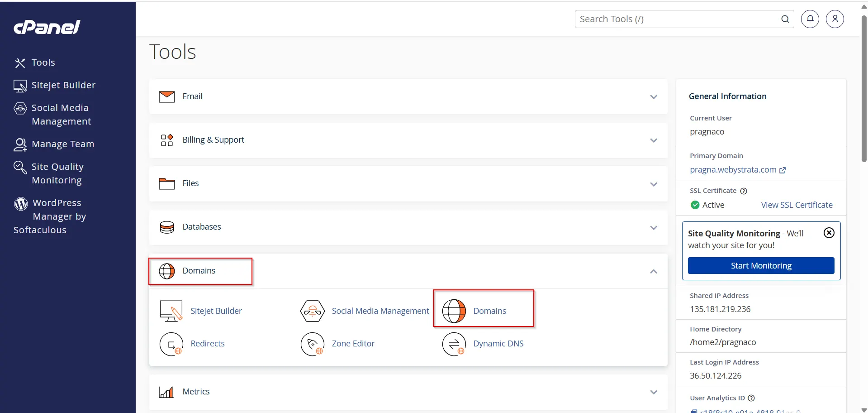Click the last login IP 36.50.124.226
This screenshot has width=868, height=413.
pyautogui.click(x=716, y=376)
